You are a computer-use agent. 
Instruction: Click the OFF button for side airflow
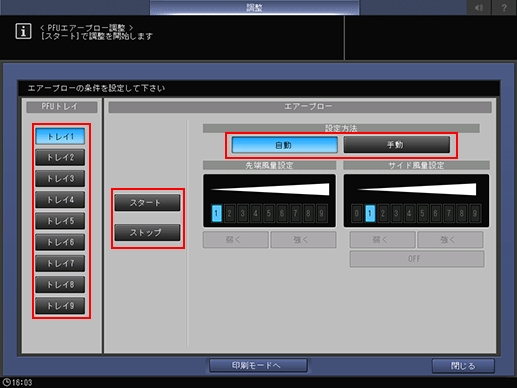[x=417, y=259]
